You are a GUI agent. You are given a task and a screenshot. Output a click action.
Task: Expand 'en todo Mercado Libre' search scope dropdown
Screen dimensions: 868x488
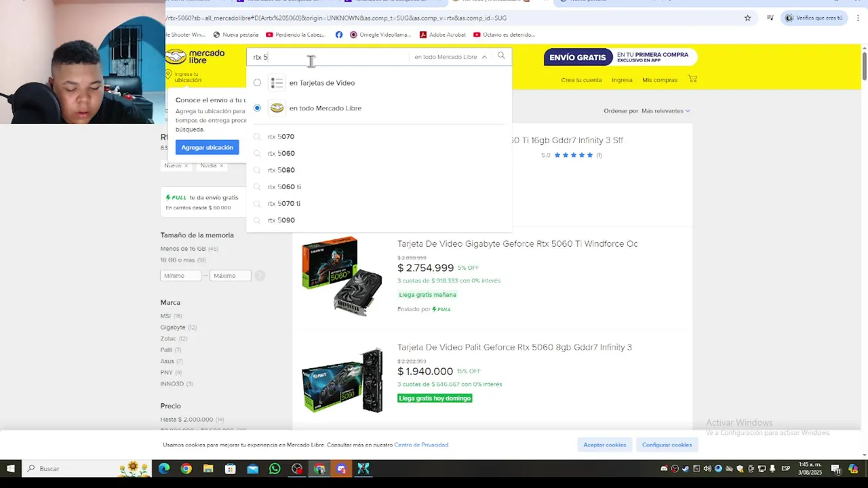tap(451, 57)
